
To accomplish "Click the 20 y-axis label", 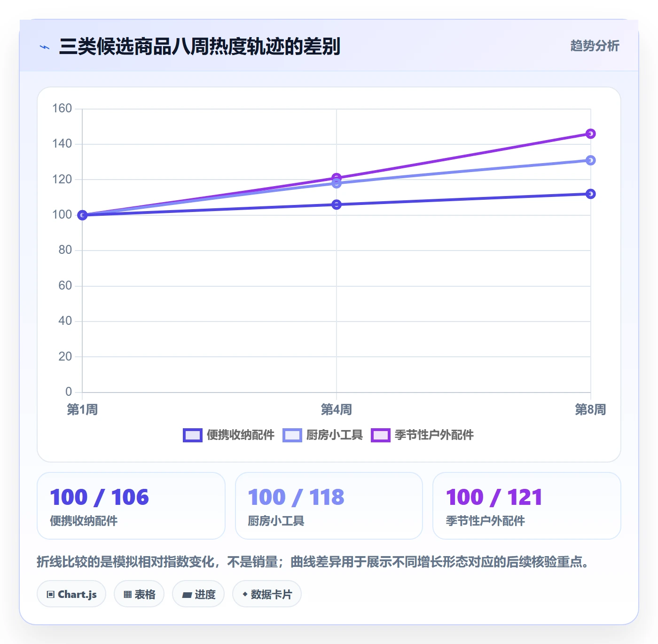I will pyautogui.click(x=65, y=357).
